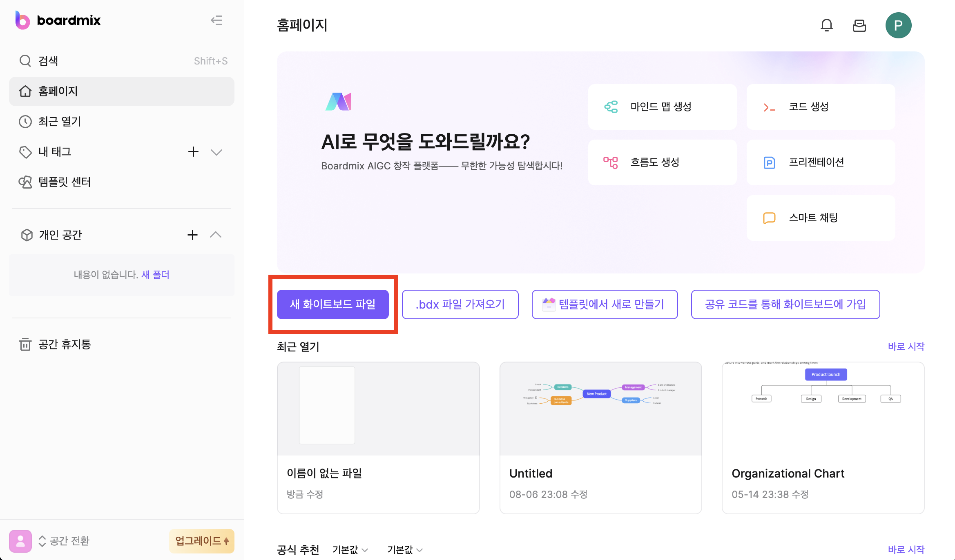Click 코드 생성 card
Screen dimensions: 955x560
pyautogui.click(x=821, y=107)
